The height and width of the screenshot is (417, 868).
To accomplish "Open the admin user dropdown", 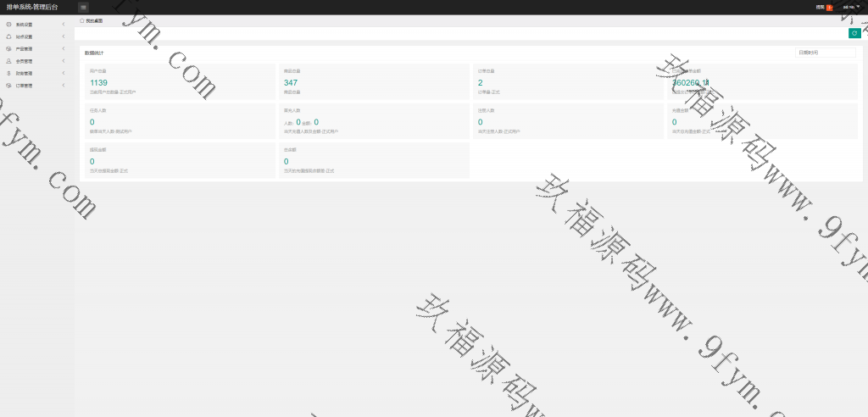I will pyautogui.click(x=849, y=7).
